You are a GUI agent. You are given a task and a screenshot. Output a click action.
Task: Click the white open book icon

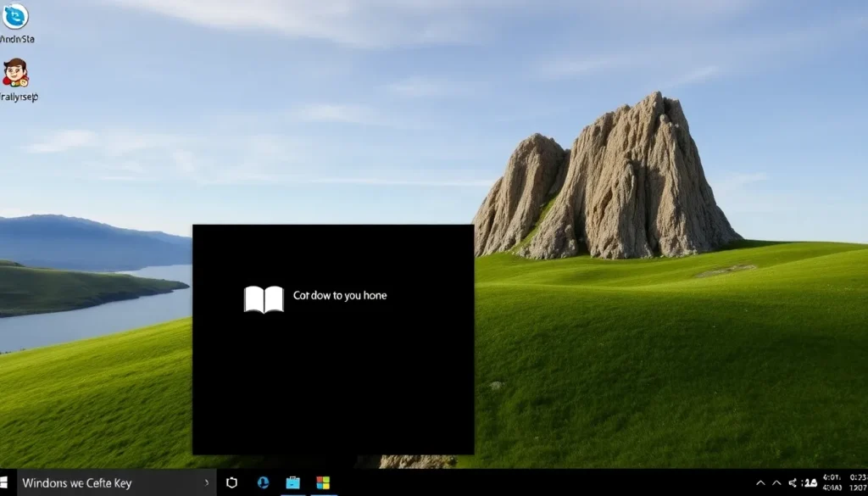tap(264, 298)
